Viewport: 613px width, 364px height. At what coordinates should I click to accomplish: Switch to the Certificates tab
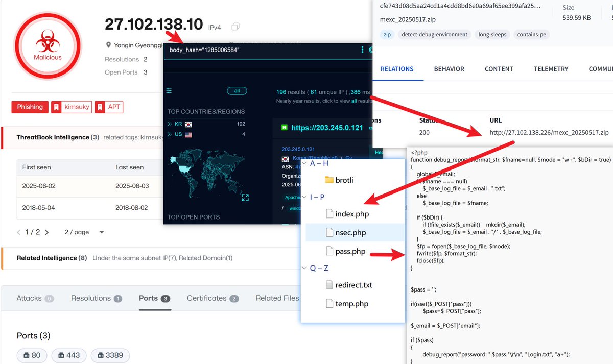coord(213,298)
